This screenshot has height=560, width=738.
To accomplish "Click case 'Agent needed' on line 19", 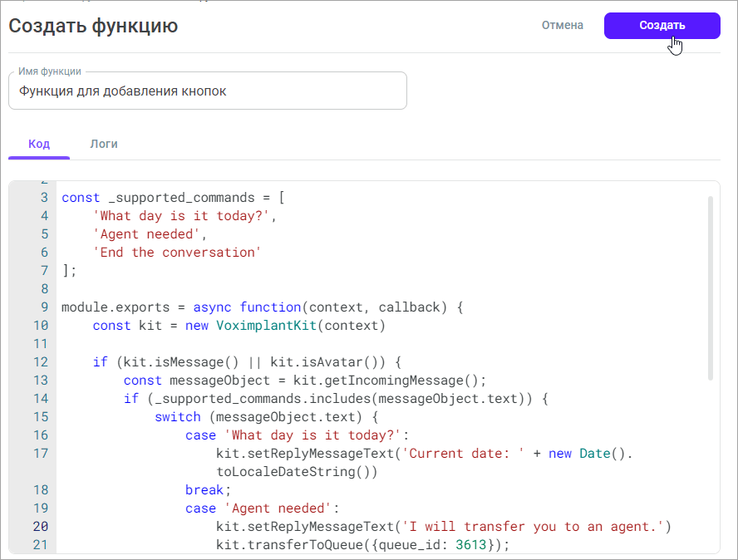I will pos(262,508).
